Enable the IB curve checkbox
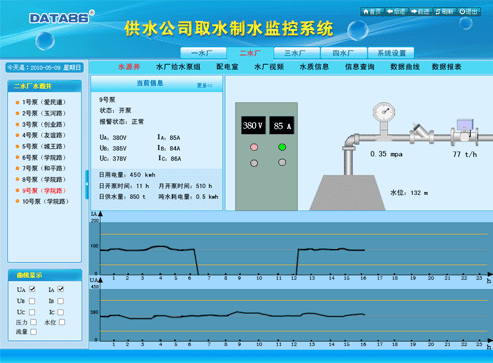This screenshot has width=493, height=363. (x=61, y=301)
